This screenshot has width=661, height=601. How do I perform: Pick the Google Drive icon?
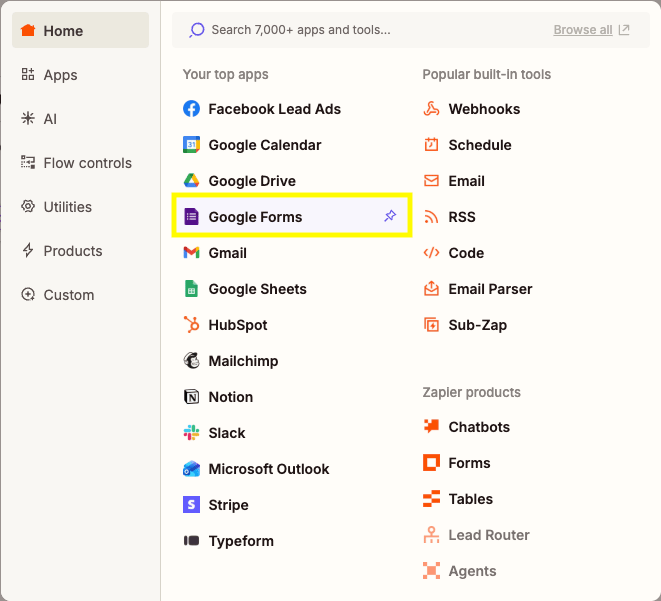191,181
